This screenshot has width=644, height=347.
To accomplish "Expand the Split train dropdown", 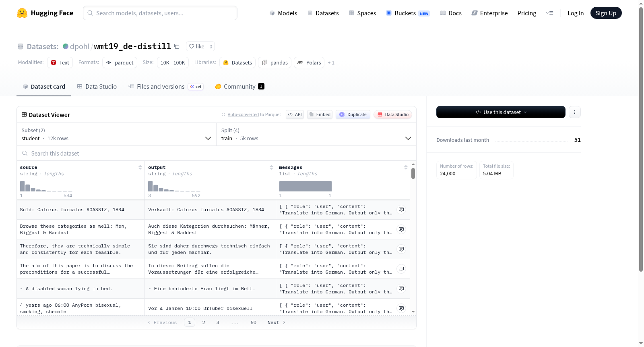I will [x=316, y=134].
